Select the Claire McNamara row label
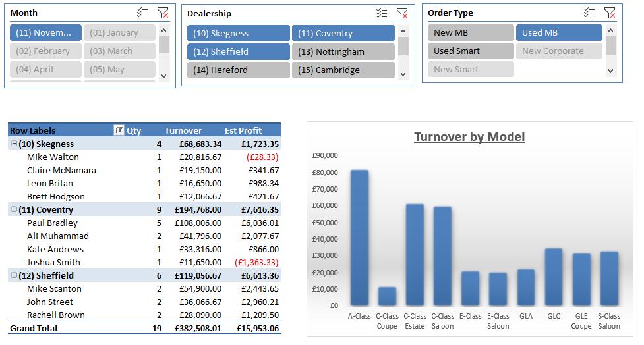 tap(61, 170)
